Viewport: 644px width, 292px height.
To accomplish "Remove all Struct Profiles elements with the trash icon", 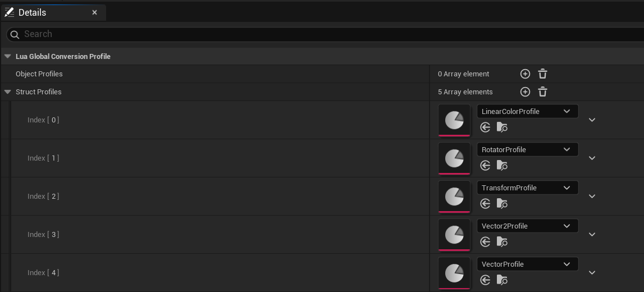I will 542,92.
